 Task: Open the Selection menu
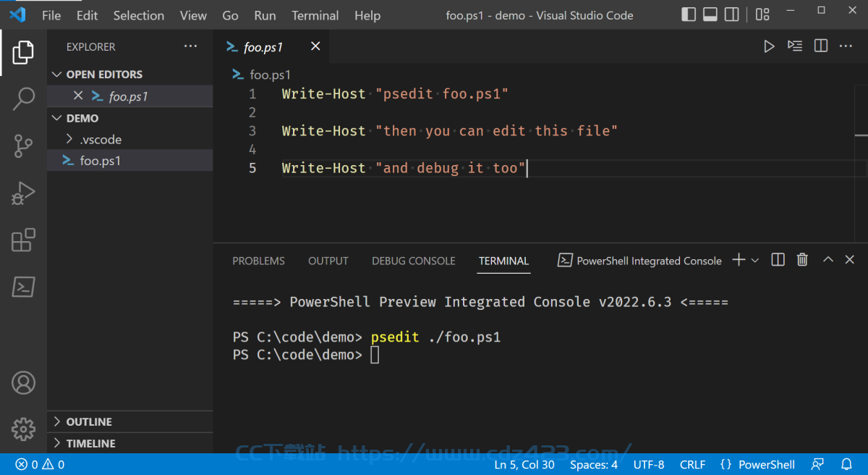click(x=139, y=15)
